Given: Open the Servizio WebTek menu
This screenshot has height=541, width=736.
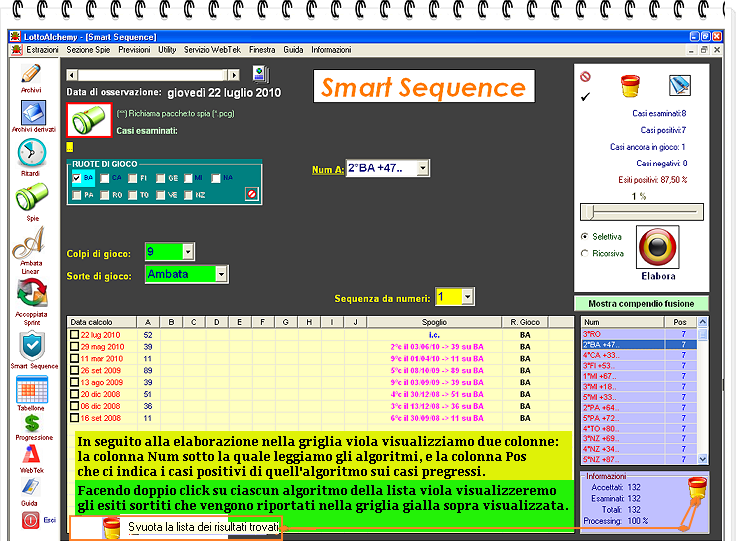Looking at the screenshot, I should (x=212, y=49).
